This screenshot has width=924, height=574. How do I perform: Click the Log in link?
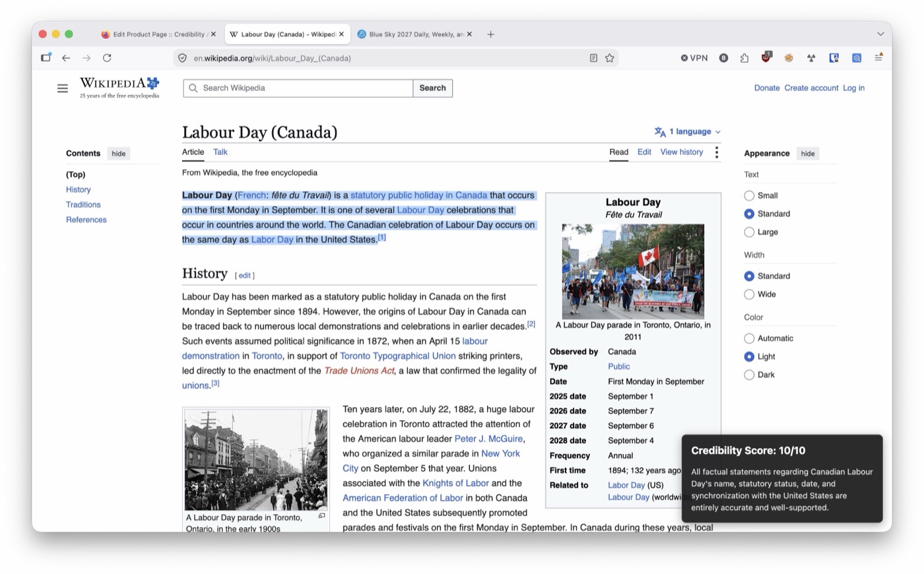pos(853,88)
